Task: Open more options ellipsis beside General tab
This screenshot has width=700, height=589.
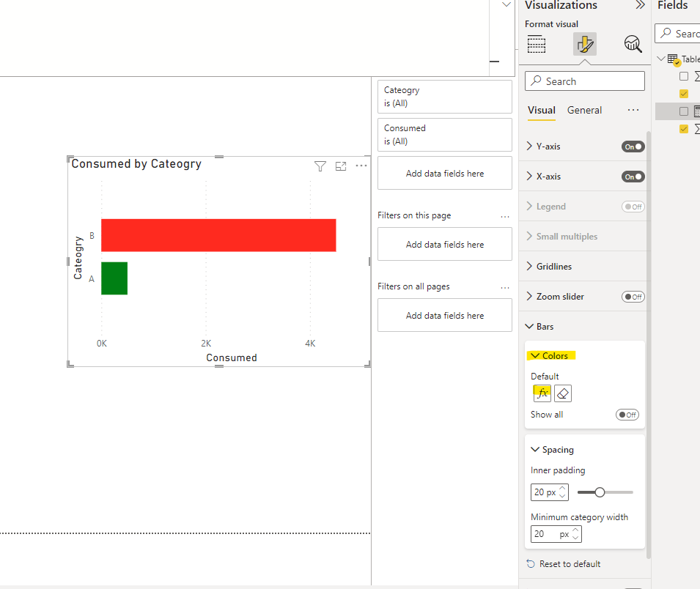Action: (633, 110)
